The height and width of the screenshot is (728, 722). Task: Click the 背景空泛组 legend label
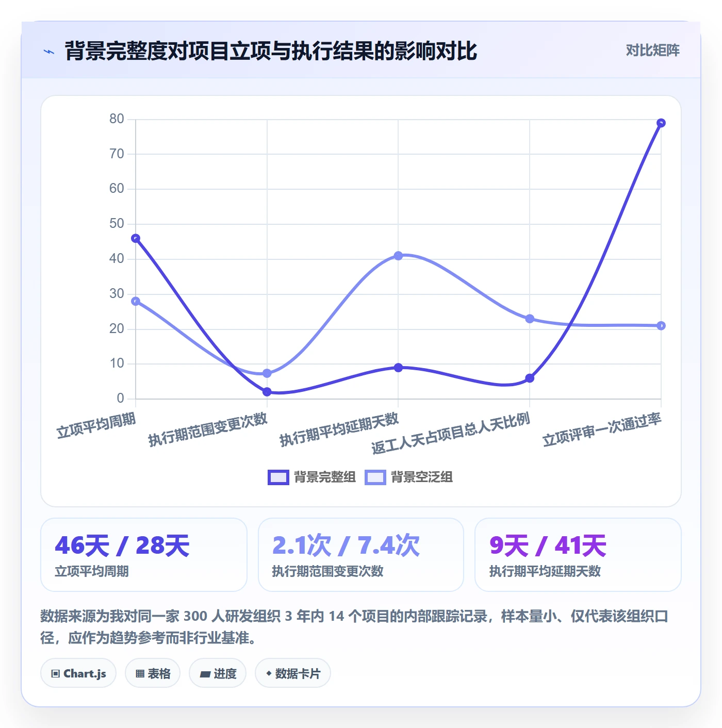[x=422, y=477]
